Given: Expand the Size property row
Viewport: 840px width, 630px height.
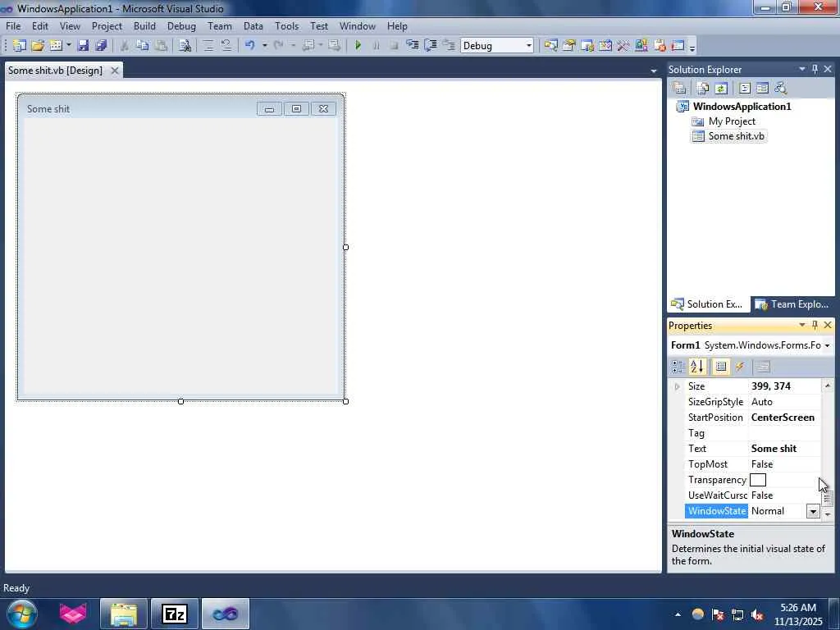Looking at the screenshot, I should pyautogui.click(x=677, y=386).
